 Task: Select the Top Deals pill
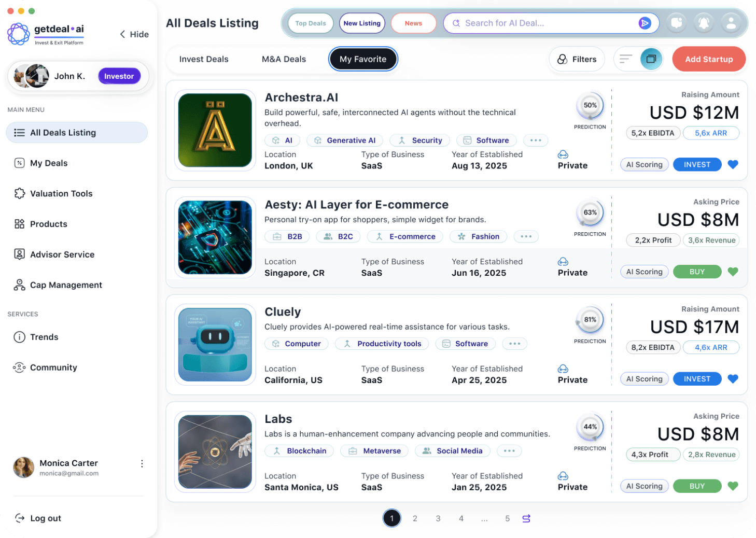point(311,23)
